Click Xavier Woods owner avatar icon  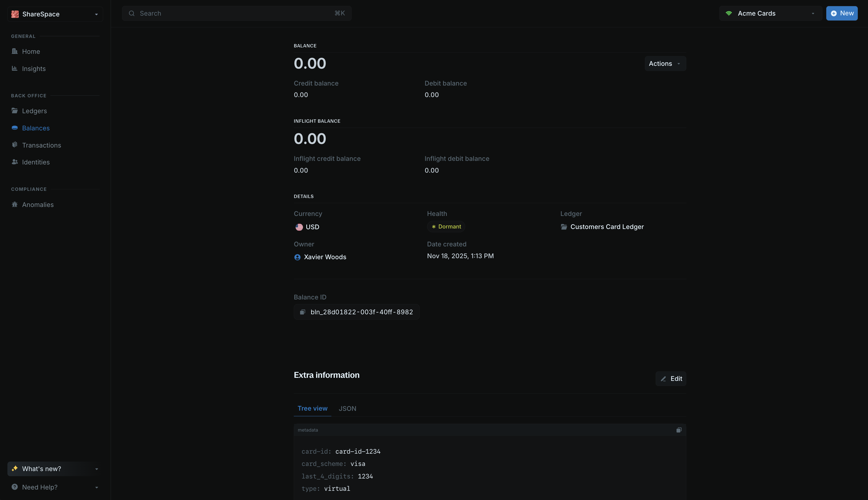pos(297,257)
